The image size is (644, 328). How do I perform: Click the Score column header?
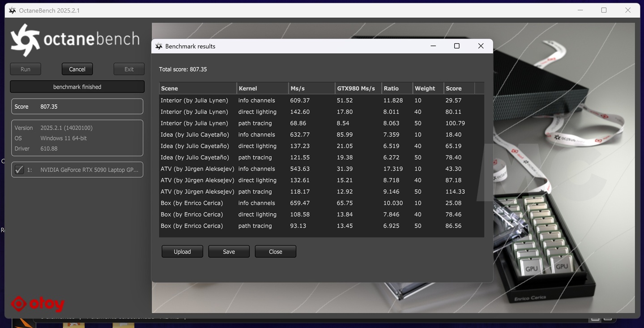coord(459,88)
